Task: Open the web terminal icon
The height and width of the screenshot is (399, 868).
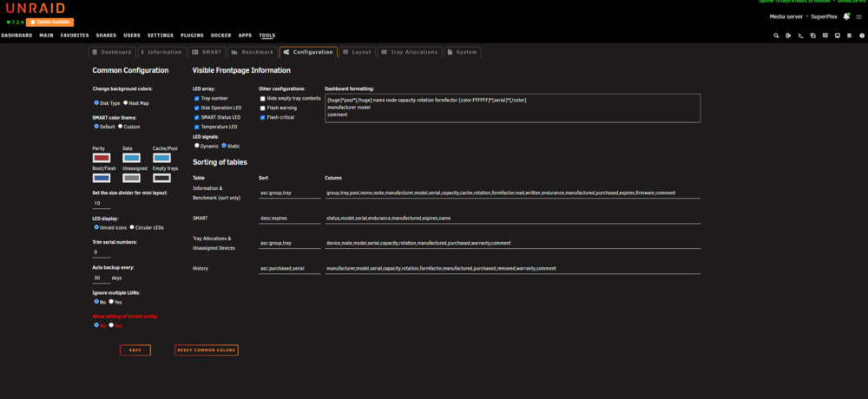Action: (800, 36)
